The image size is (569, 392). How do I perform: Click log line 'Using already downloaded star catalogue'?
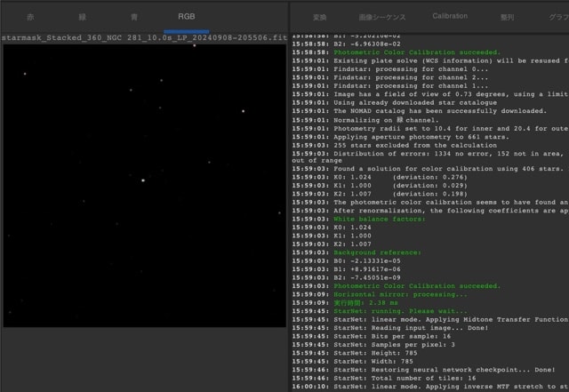point(395,103)
